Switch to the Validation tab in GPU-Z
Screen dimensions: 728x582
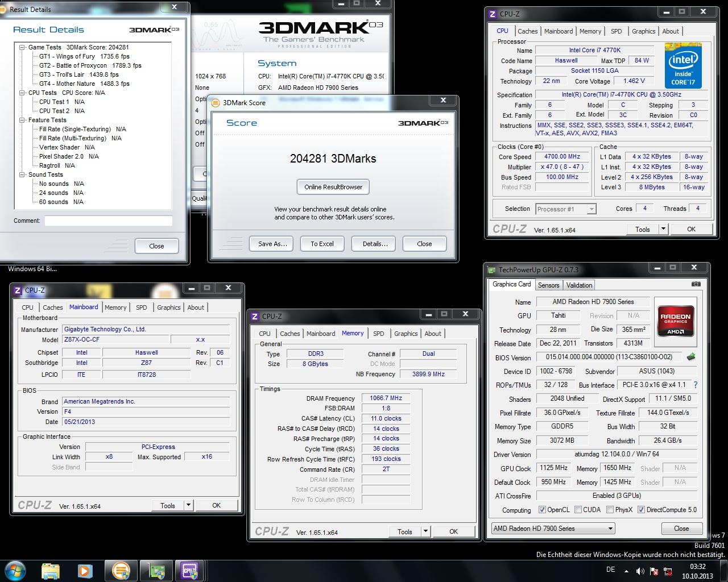[579, 285]
